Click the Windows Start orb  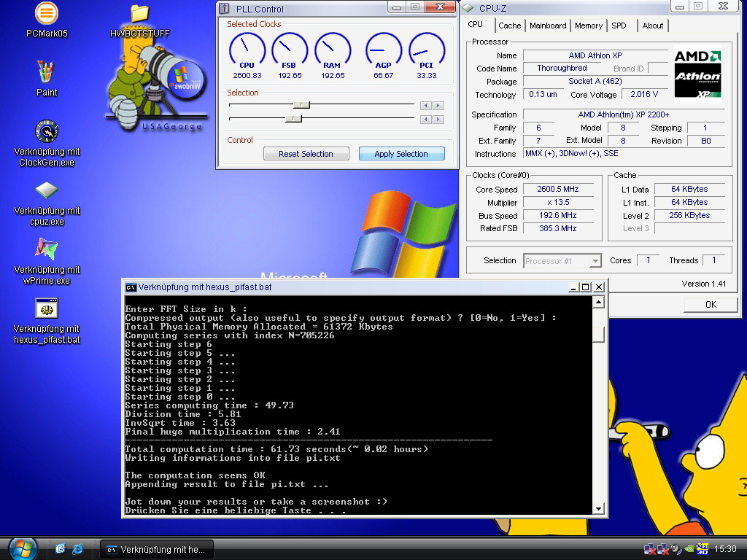tap(23, 549)
